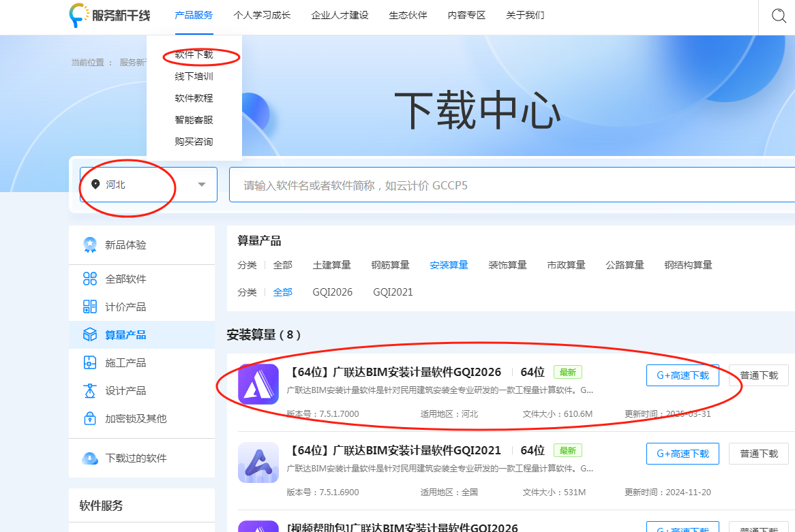This screenshot has width=795, height=532.
Task: Select 全部 in the second filter row
Action: coord(282,292)
